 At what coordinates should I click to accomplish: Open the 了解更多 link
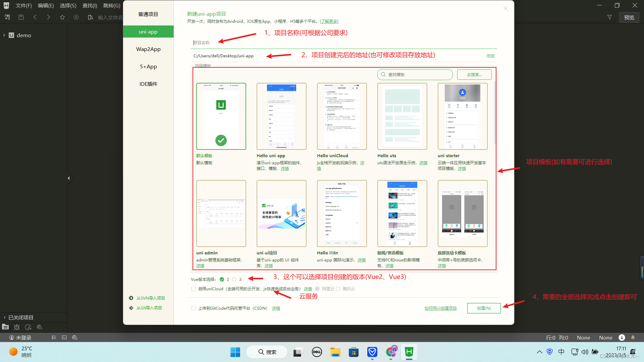click(x=329, y=21)
